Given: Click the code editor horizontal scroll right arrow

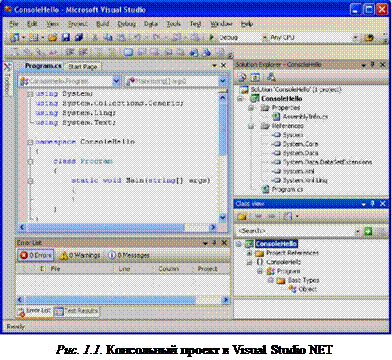Looking at the screenshot, I should pyautogui.click(x=212, y=227).
